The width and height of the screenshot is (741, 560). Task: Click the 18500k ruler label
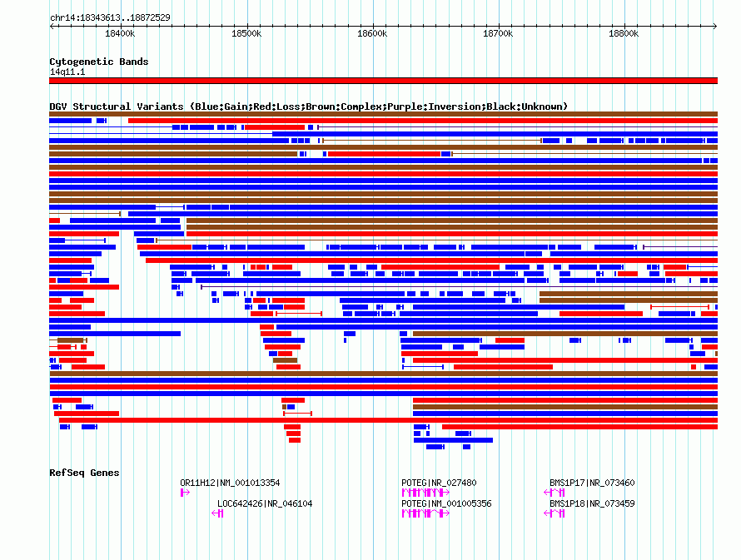tap(246, 33)
